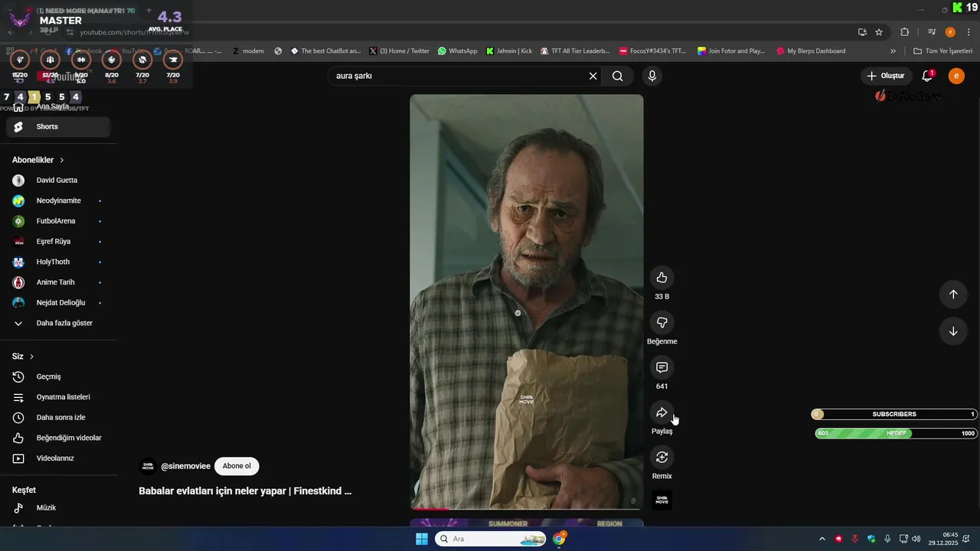The image size is (980, 551).
Task: Dislike the Shorts video (Beğenme)
Action: pyautogui.click(x=661, y=323)
